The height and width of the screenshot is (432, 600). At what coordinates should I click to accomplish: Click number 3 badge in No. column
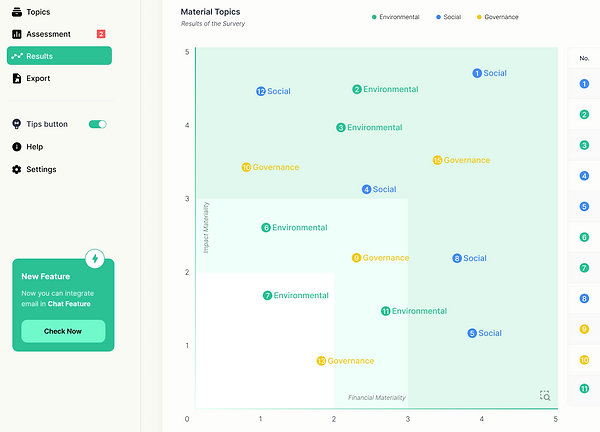(584, 145)
